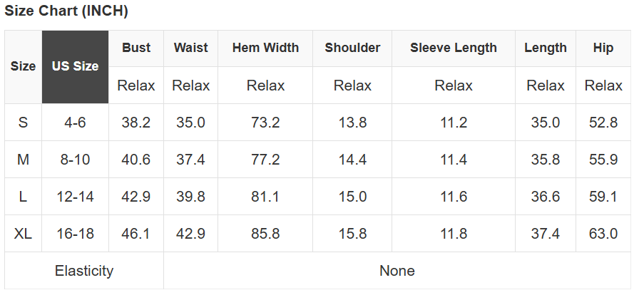Click the 63.0 hip measurement
The image size is (644, 300).
coord(603,234)
